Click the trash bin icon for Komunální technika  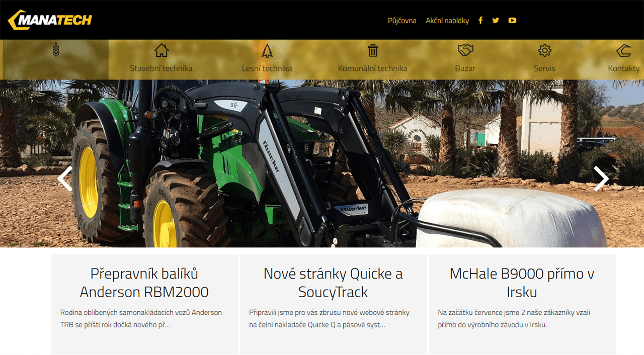point(373,50)
